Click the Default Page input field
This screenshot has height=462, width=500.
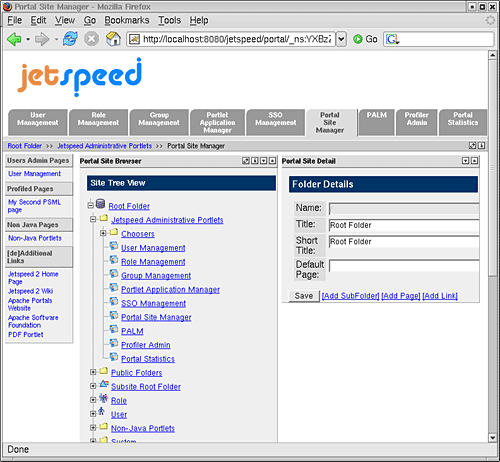404,266
